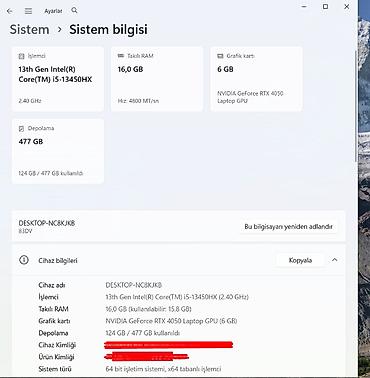Click the Ürün Kimliği label
This screenshot has width=370, height=378.
pyautogui.click(x=56, y=357)
